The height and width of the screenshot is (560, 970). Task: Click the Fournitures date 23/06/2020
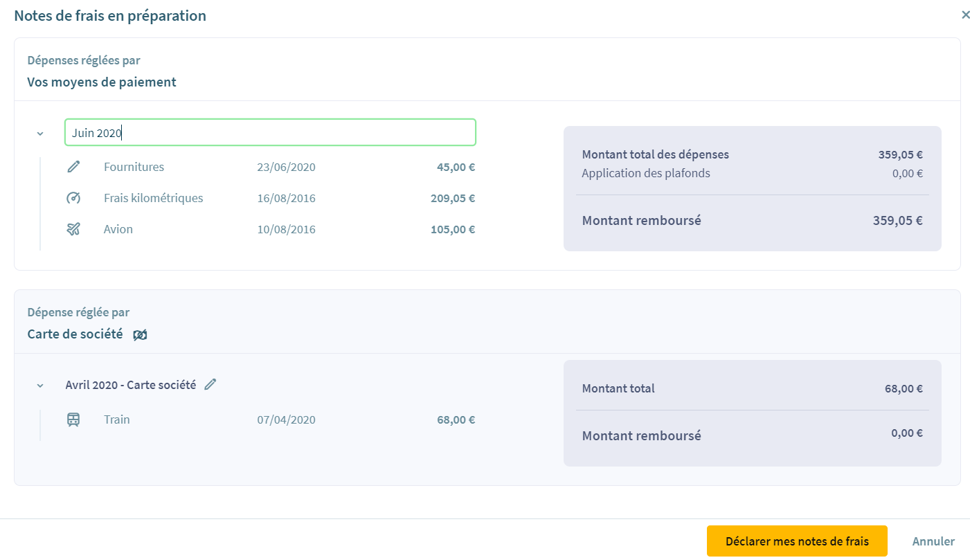click(286, 167)
